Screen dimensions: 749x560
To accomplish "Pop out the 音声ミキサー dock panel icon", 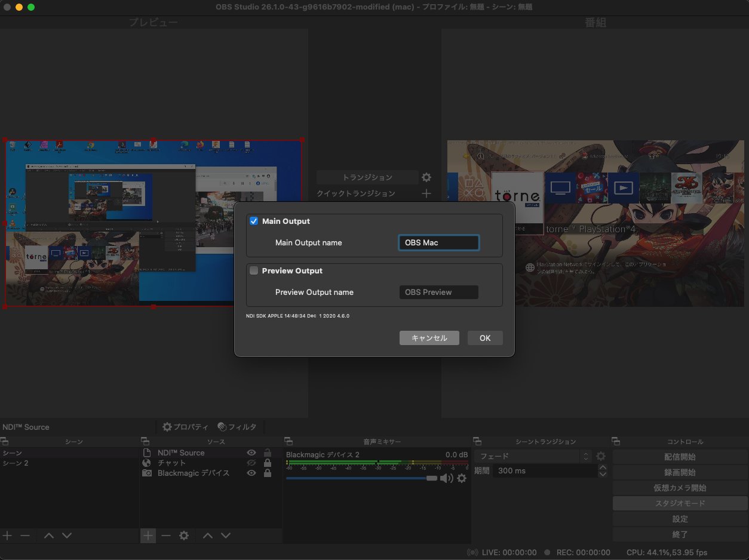I will (x=288, y=442).
